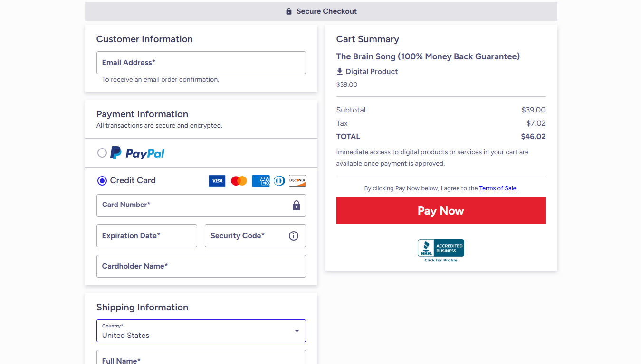This screenshot has height=364, width=641.
Task: Click the lock icon in Card Number field
Action: point(296,205)
